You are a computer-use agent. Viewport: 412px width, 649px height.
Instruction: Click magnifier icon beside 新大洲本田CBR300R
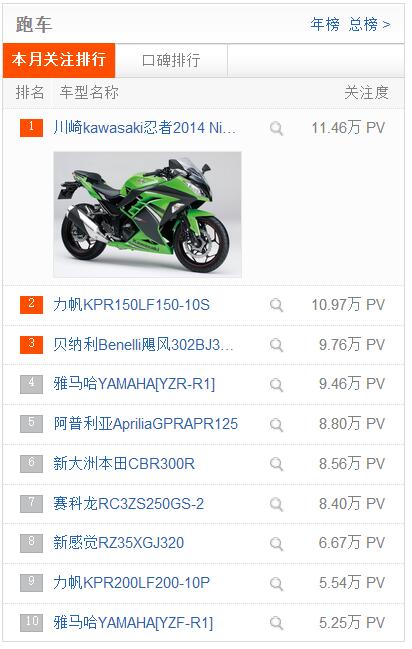click(x=276, y=464)
